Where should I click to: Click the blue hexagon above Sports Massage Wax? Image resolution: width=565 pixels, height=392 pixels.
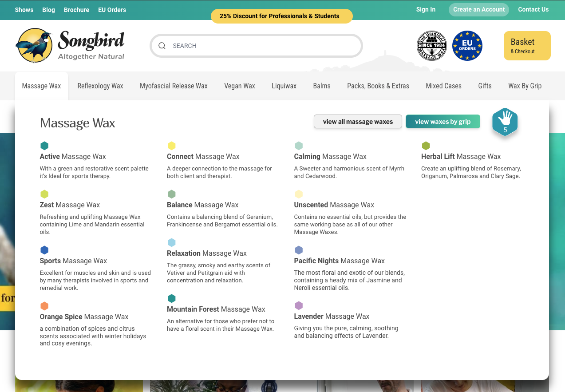[44, 250]
